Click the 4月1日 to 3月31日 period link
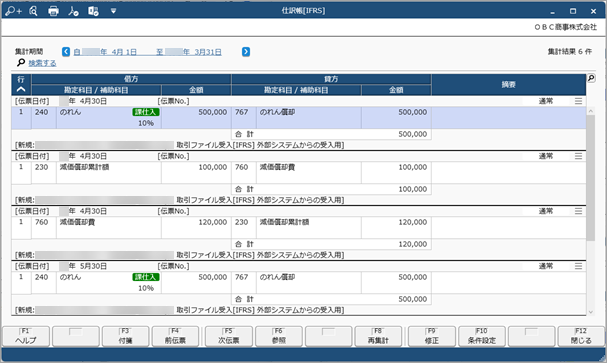607x363 pixels. coord(147,52)
